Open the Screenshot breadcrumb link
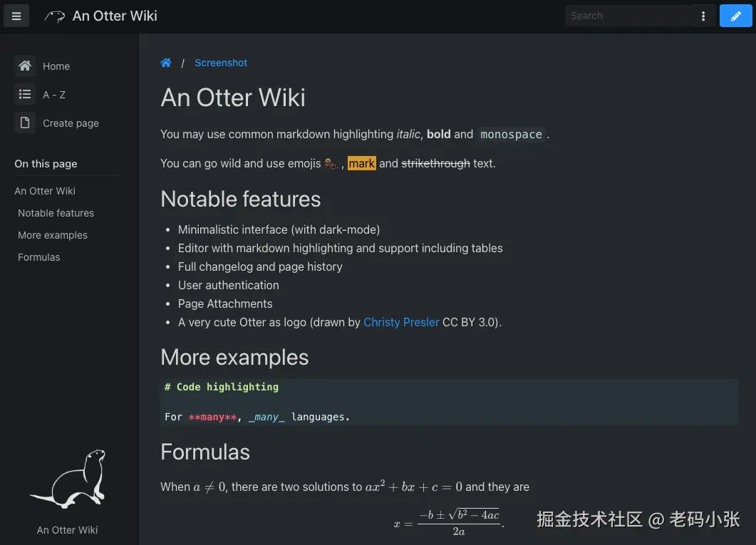Screen dimensions: 756x545 [221, 63]
